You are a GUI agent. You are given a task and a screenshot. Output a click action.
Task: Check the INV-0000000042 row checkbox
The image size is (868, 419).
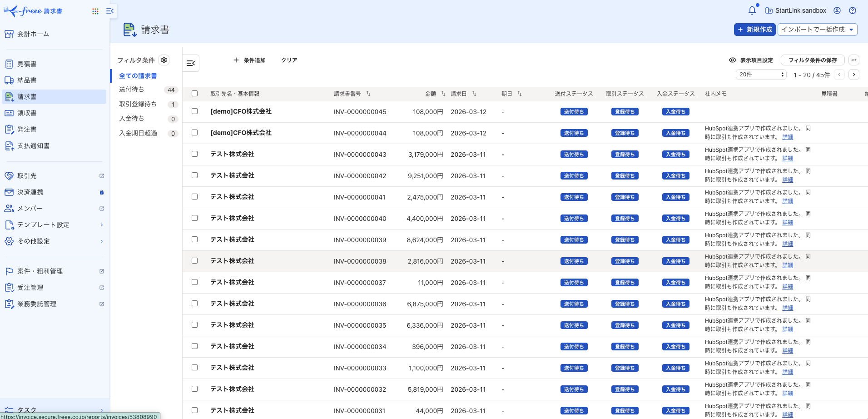tap(195, 175)
